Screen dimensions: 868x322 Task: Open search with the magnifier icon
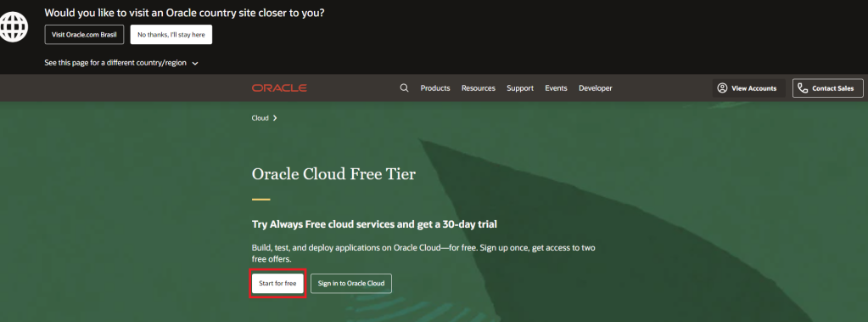point(404,88)
